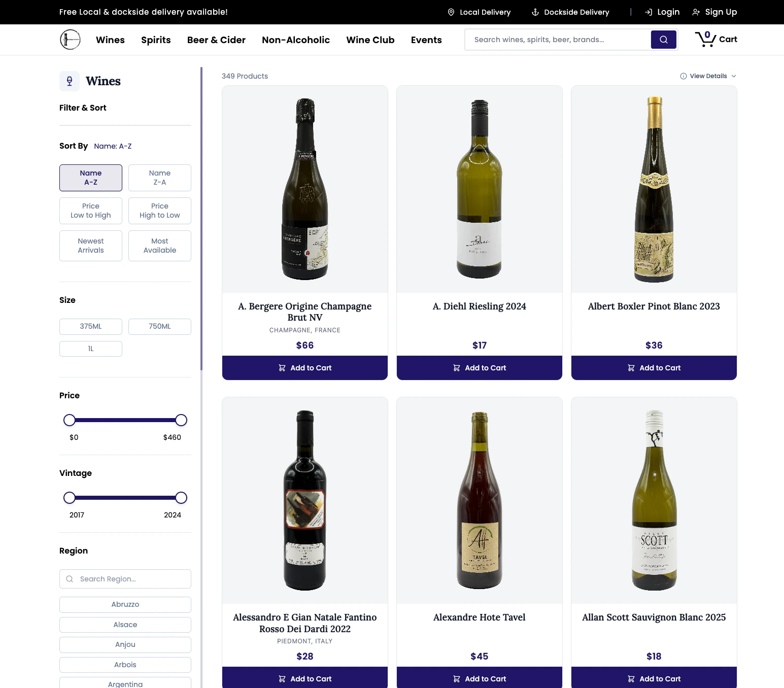The width and height of the screenshot is (784, 688).
Task: Click the Search Region magnifier icon
Action: tap(70, 579)
